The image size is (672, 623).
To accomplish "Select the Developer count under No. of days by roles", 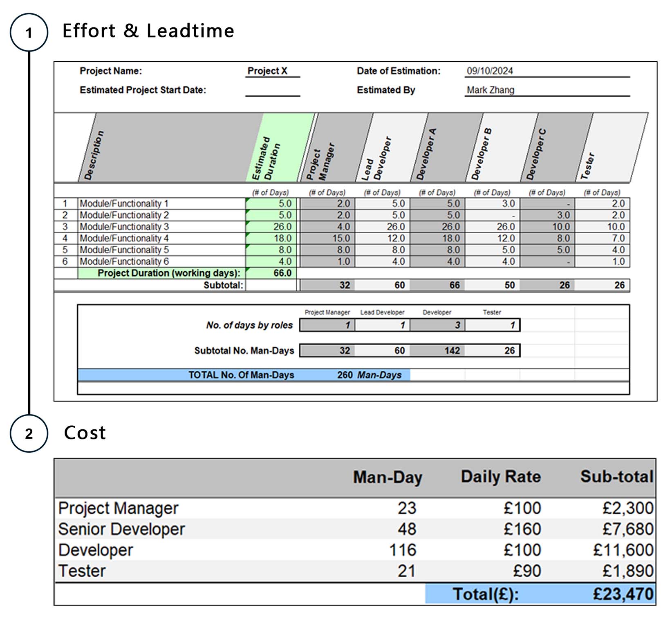I will [437, 325].
